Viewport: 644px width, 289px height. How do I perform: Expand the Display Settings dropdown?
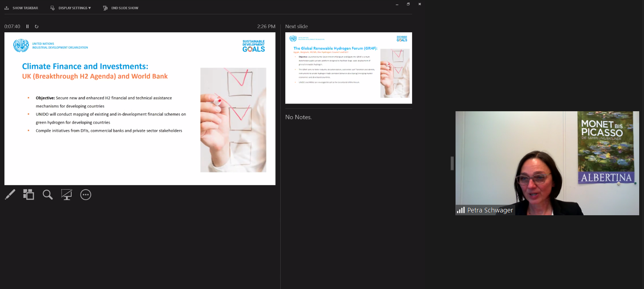coord(71,8)
